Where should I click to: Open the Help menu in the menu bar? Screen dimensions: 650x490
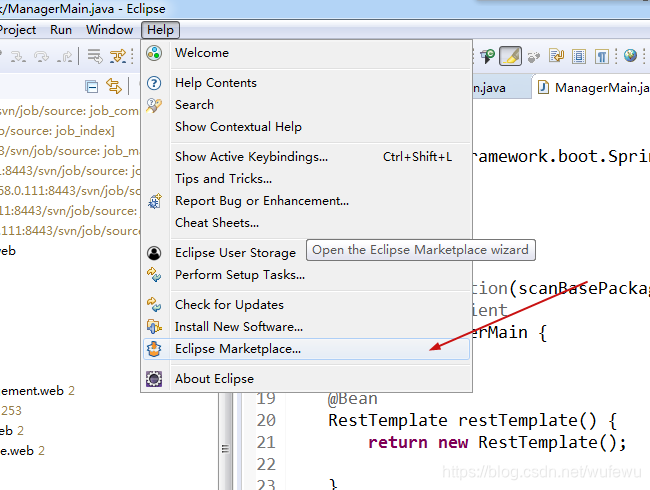click(160, 30)
